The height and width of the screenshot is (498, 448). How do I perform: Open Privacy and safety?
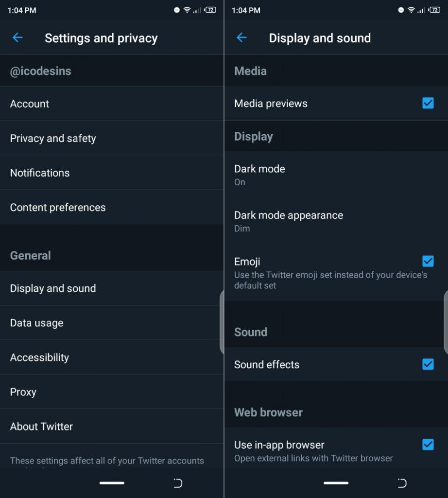click(x=112, y=138)
